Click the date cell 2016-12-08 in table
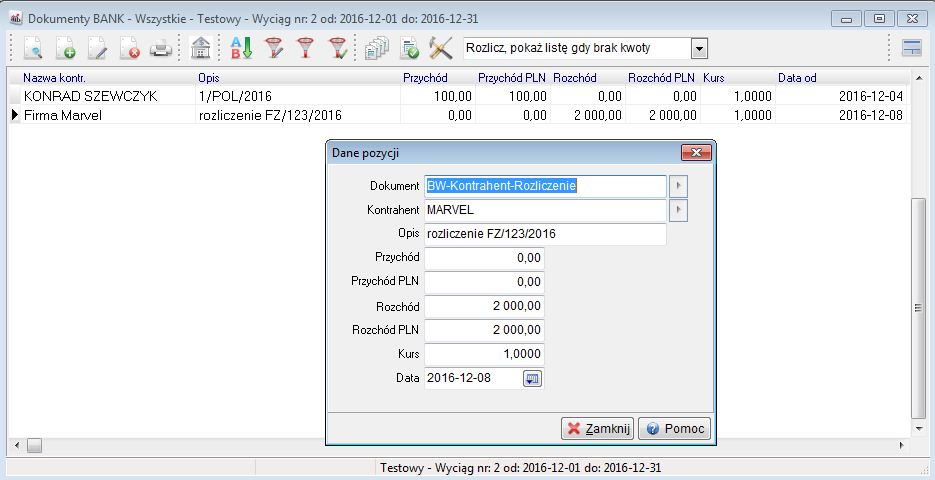This screenshot has height=480, width=935. tap(841, 115)
